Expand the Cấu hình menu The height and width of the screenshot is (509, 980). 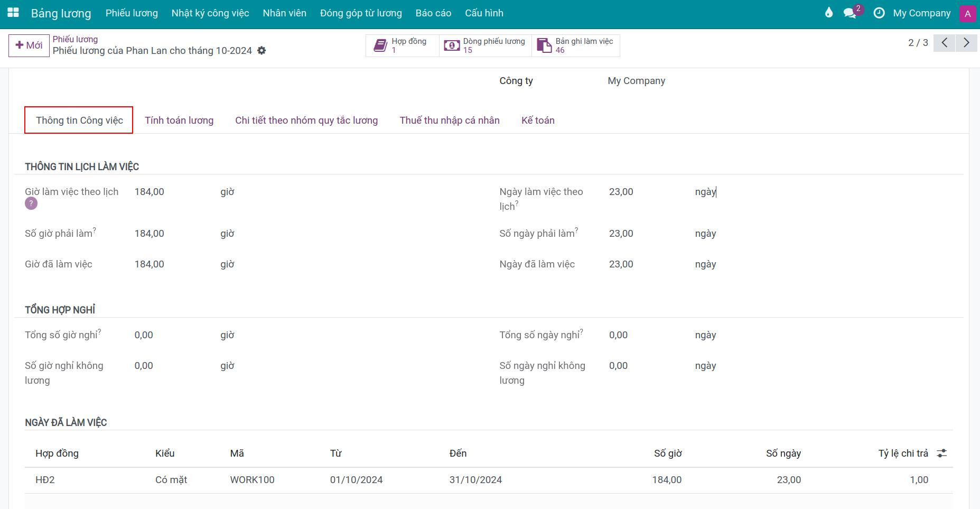coord(484,13)
